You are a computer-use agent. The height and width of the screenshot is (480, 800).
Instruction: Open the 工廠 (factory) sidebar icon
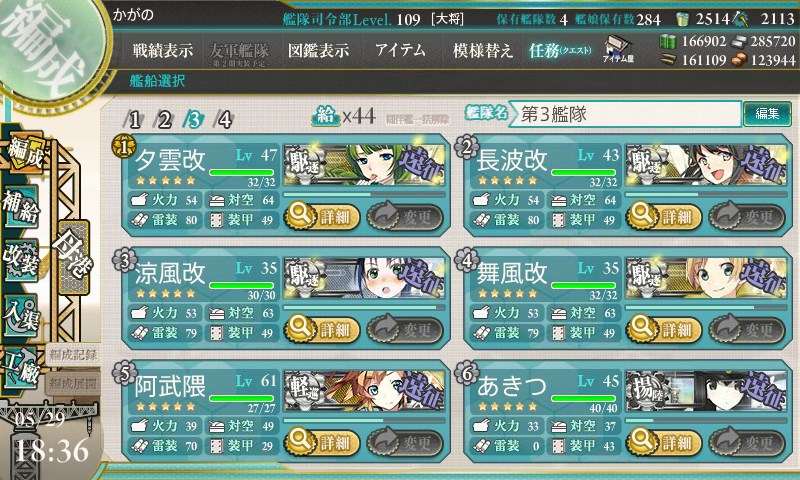tap(21, 367)
